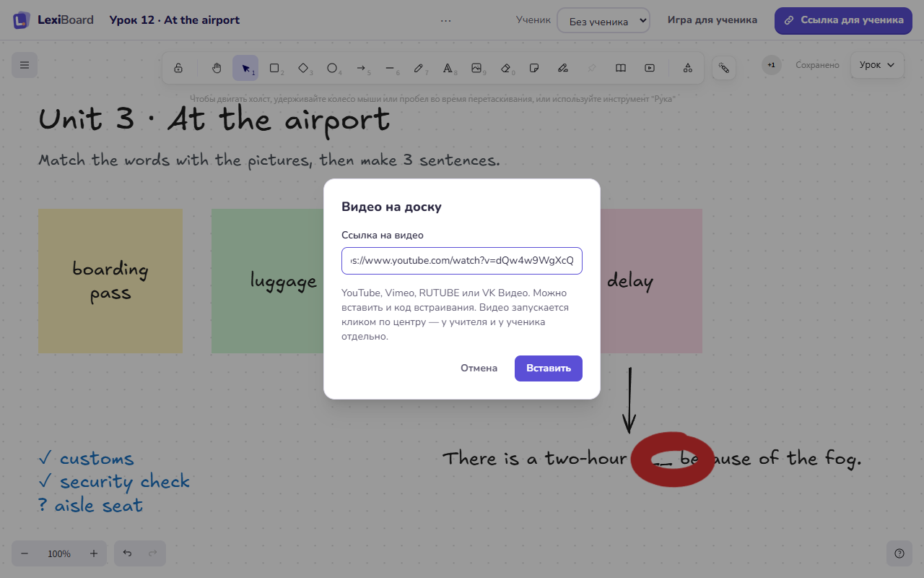The height and width of the screenshot is (578, 924).
Task: Click the '+1' collaborators avatar
Action: 771,65
